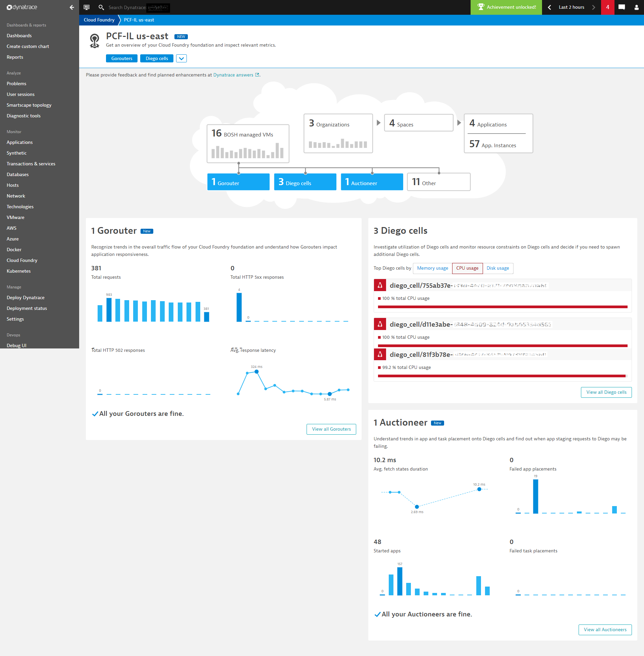The height and width of the screenshot is (656, 644).
Task: Click CPU usage bar of diego_cell/d11e3abe
Action: click(x=502, y=345)
